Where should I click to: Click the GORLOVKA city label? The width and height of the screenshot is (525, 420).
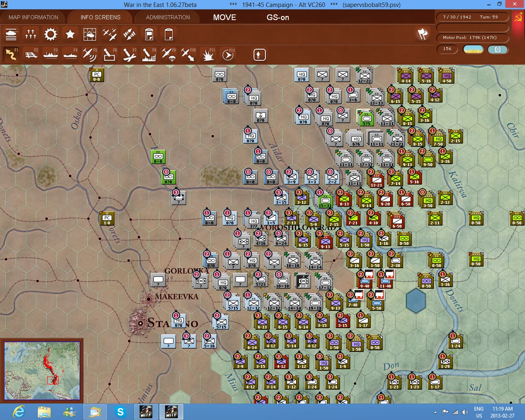(187, 271)
